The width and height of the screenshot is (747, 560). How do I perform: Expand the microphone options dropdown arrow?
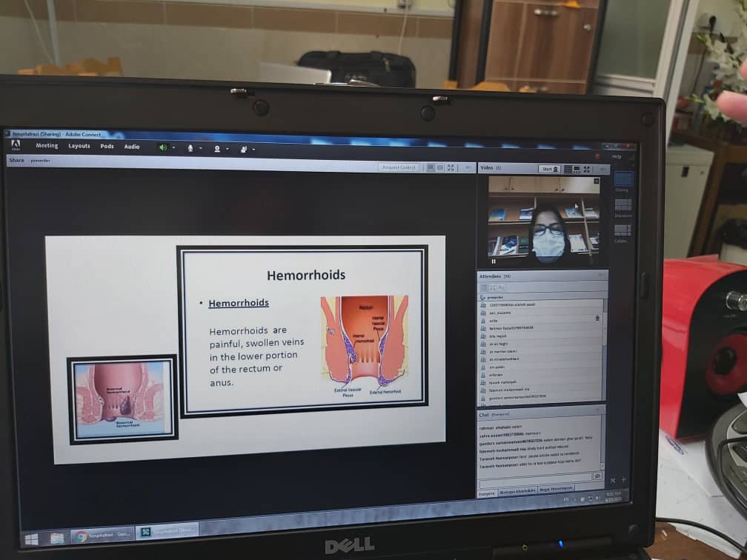tap(201, 149)
